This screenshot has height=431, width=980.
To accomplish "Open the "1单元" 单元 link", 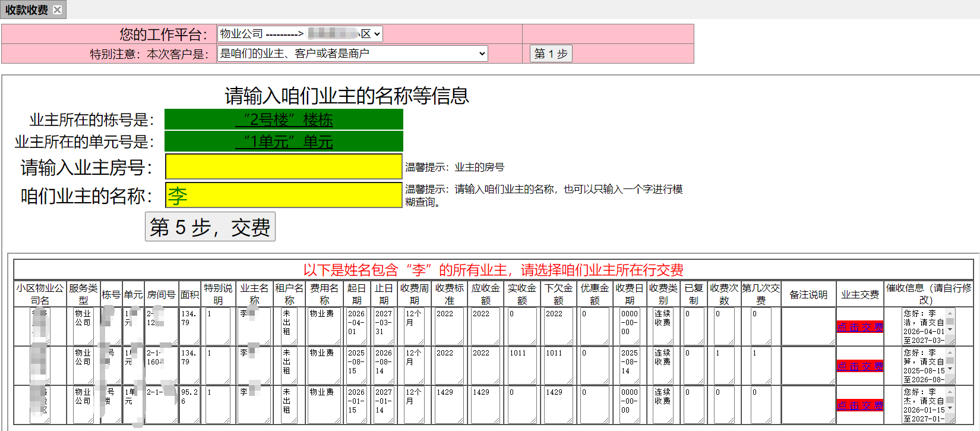I will (x=284, y=141).
